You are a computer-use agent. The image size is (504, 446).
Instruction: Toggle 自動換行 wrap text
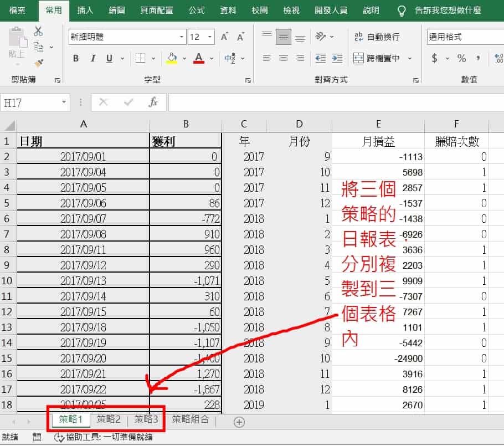[x=376, y=37]
